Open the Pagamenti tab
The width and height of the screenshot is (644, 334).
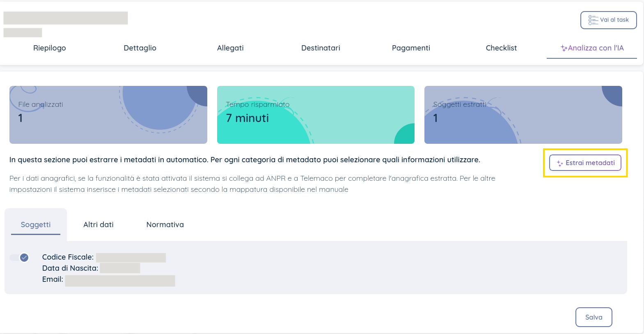pos(411,48)
